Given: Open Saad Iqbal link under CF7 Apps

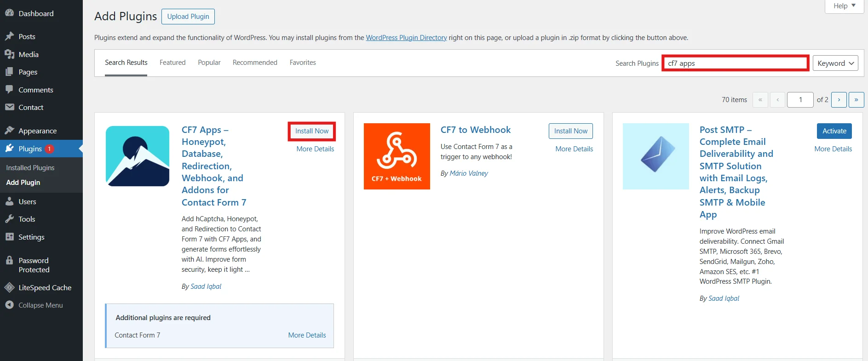Looking at the screenshot, I should pyautogui.click(x=206, y=287).
